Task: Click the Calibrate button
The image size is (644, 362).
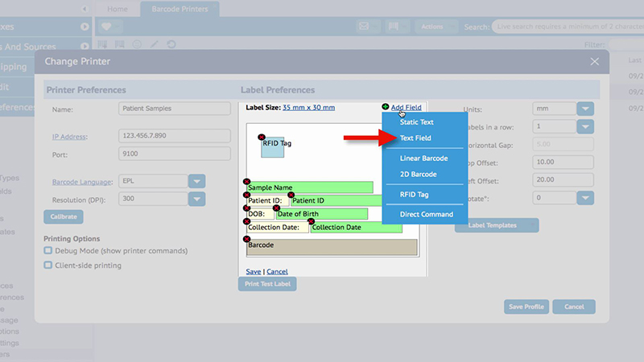Action: coord(64,216)
